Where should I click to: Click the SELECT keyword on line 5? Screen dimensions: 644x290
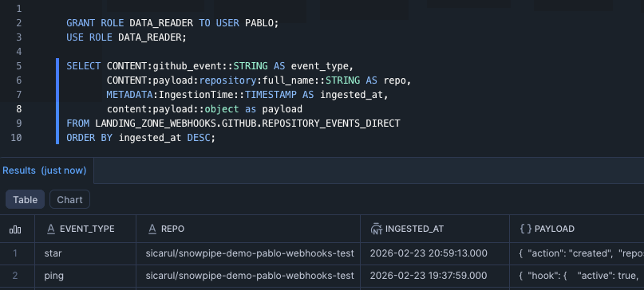point(83,66)
